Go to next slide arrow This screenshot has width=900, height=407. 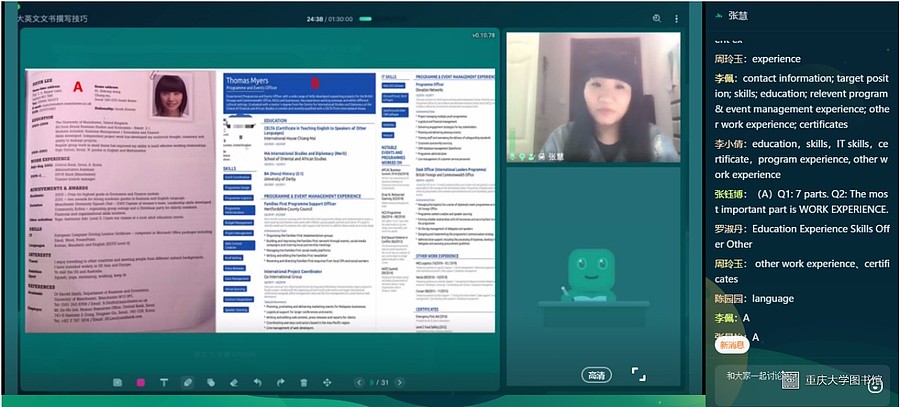399,382
